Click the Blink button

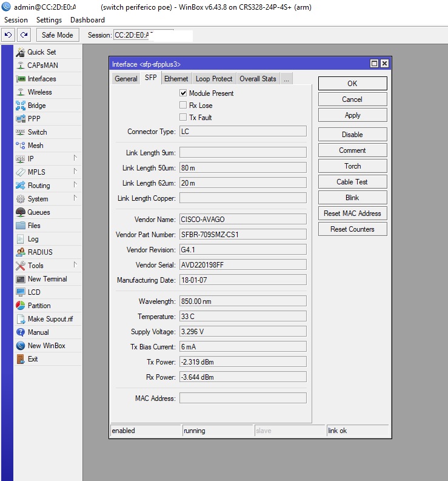click(x=353, y=198)
